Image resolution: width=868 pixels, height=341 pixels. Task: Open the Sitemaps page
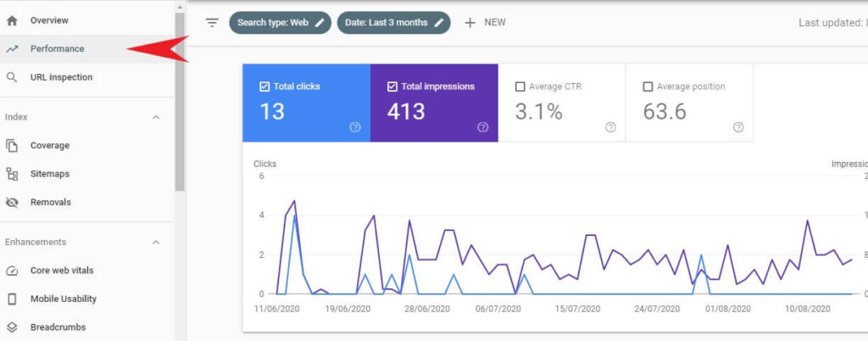[87, 174]
